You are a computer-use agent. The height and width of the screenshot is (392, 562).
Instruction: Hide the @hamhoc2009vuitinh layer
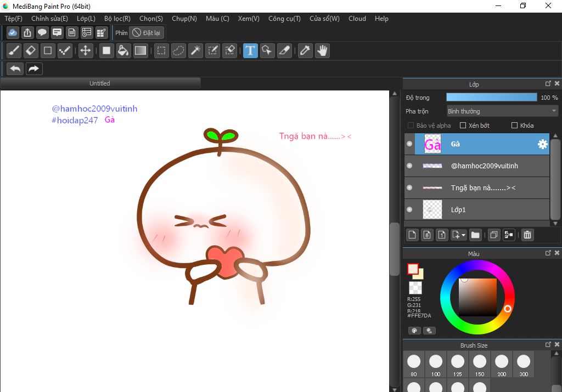[409, 166]
